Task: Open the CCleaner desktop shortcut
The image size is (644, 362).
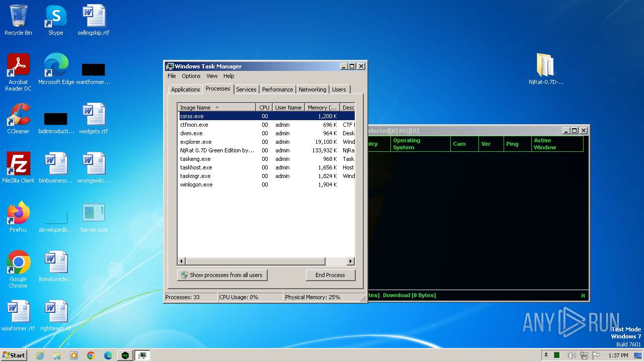Action: (x=18, y=119)
